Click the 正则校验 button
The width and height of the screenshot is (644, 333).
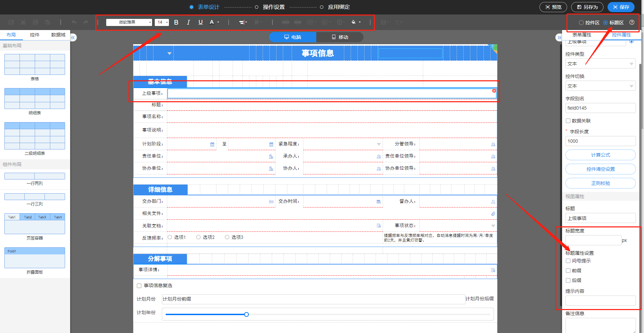pos(601,183)
